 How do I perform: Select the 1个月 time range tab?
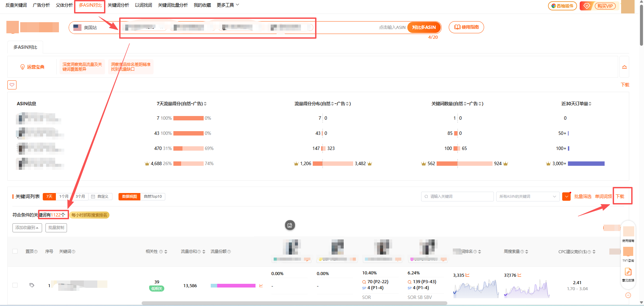[64, 196]
